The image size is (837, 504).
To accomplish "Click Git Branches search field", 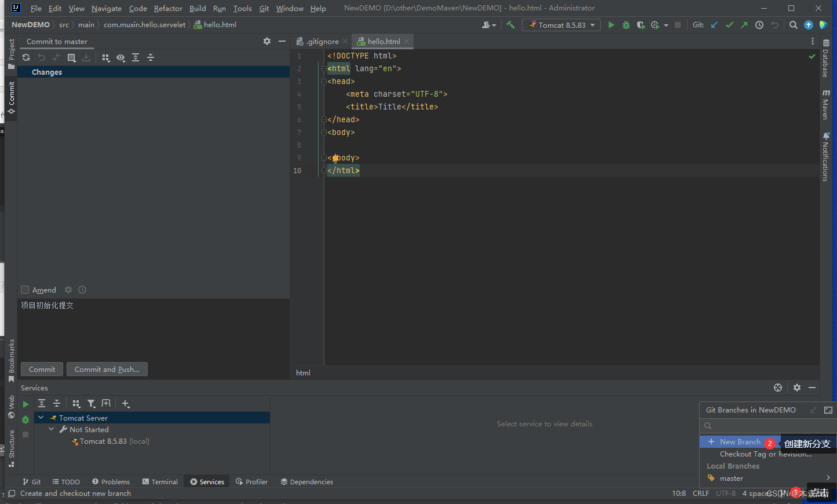I will [x=768, y=426].
